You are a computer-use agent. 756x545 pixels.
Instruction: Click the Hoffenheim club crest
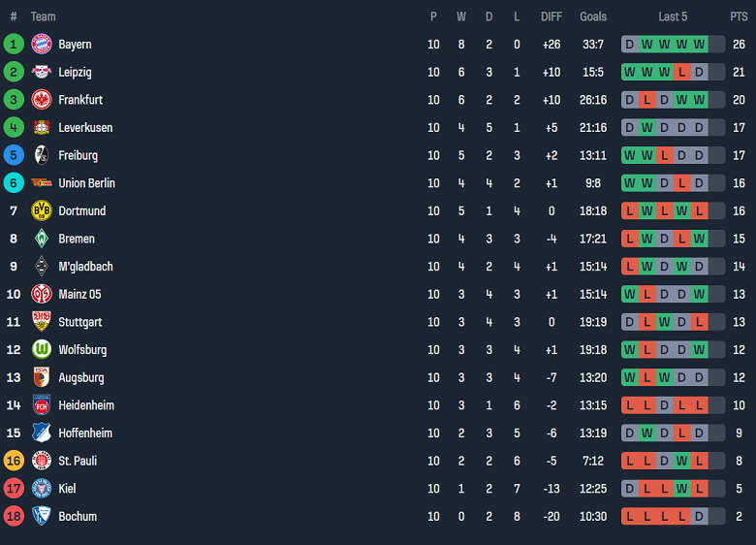41,433
